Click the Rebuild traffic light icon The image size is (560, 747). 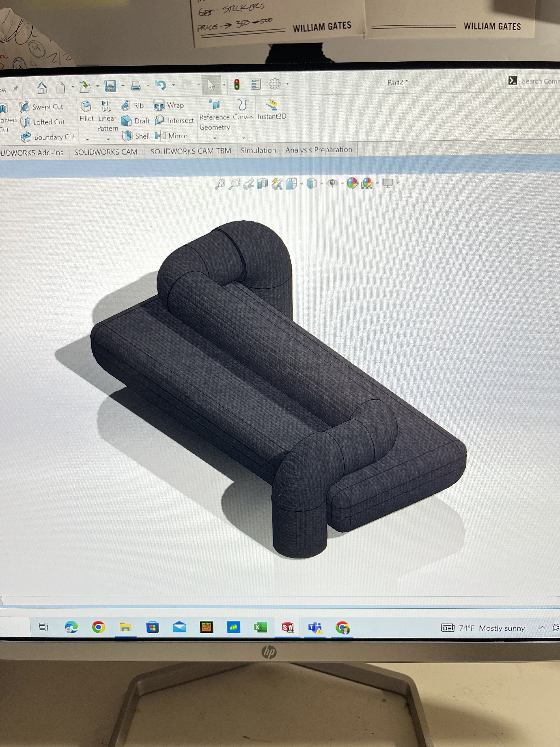pyautogui.click(x=237, y=84)
